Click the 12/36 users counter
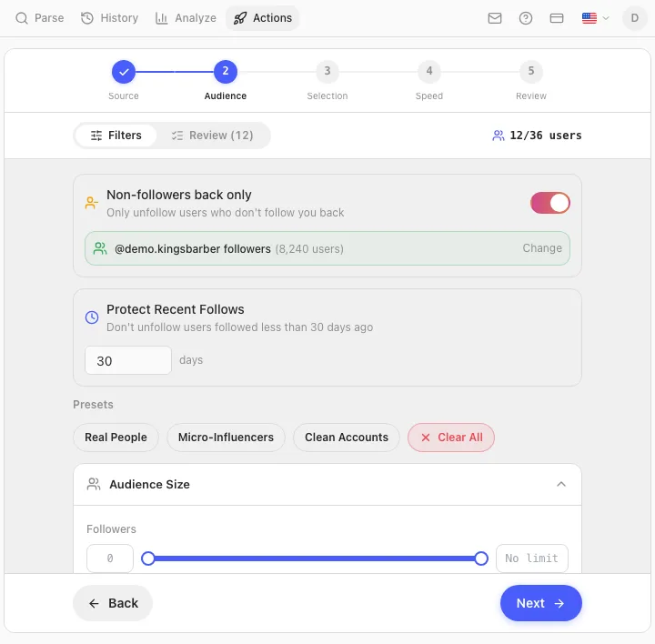Image resolution: width=655 pixels, height=644 pixels. click(538, 136)
